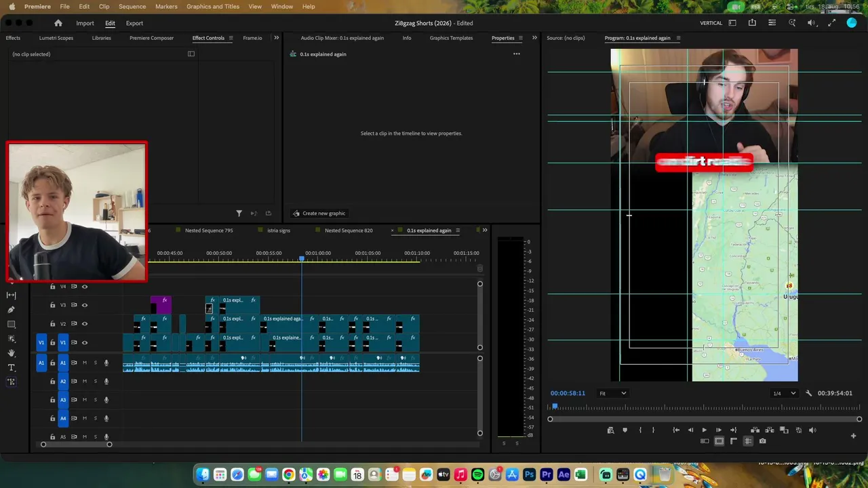868x488 pixels.
Task: Go to Out point
Action: (x=733, y=430)
